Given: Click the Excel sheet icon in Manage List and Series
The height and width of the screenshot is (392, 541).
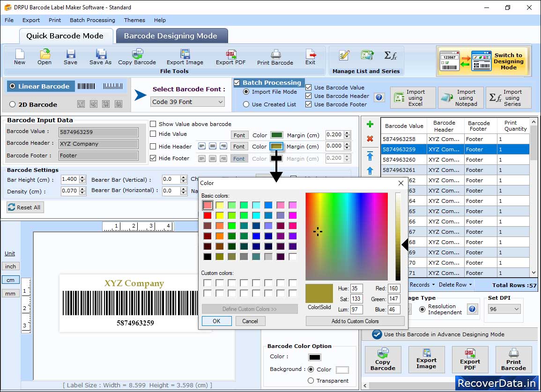Looking at the screenshot, I should (367, 55).
